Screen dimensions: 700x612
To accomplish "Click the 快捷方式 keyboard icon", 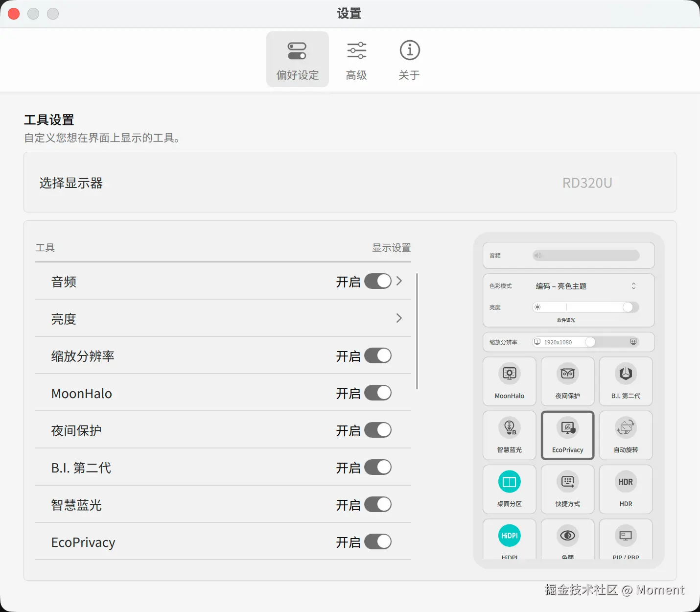I will [x=568, y=482].
